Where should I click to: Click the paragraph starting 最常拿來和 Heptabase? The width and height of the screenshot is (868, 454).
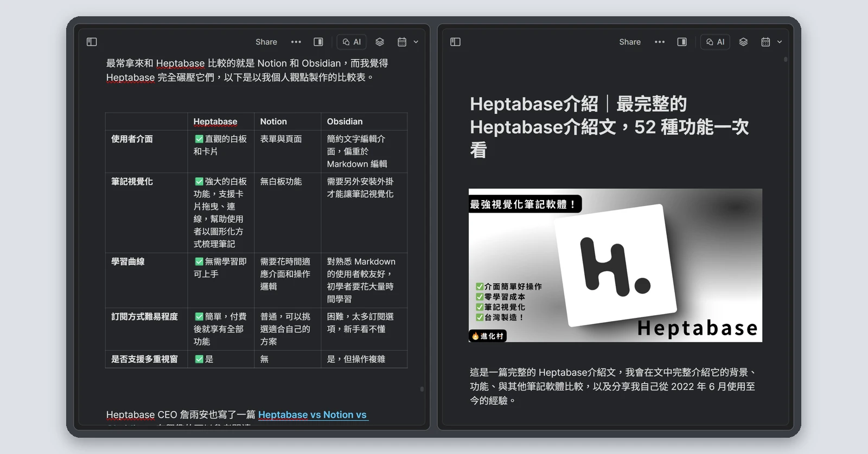click(x=247, y=71)
